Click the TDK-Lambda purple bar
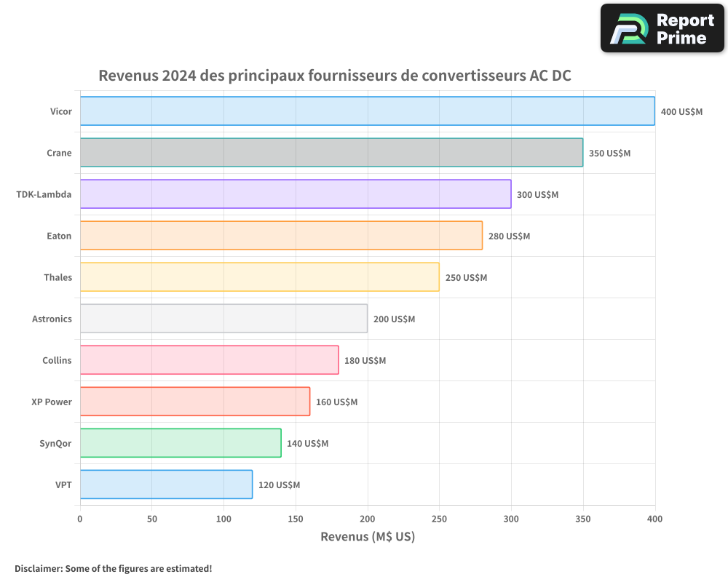The height and width of the screenshot is (582, 728). (x=295, y=194)
